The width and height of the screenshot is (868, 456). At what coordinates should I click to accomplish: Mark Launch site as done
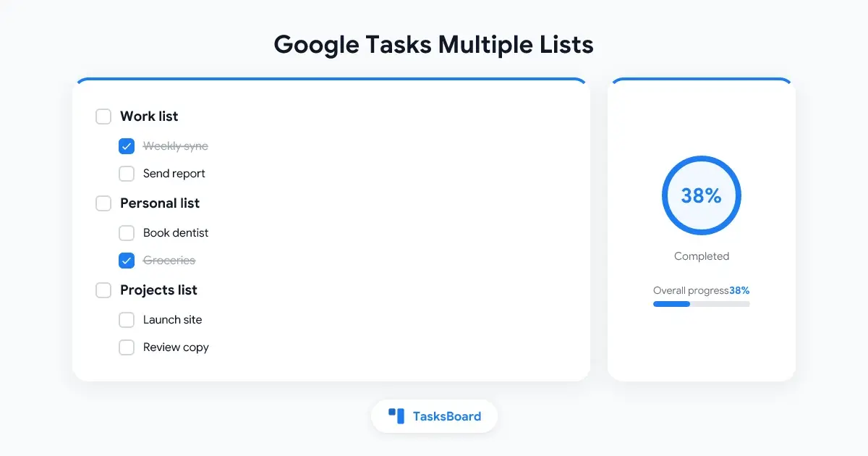(x=127, y=320)
